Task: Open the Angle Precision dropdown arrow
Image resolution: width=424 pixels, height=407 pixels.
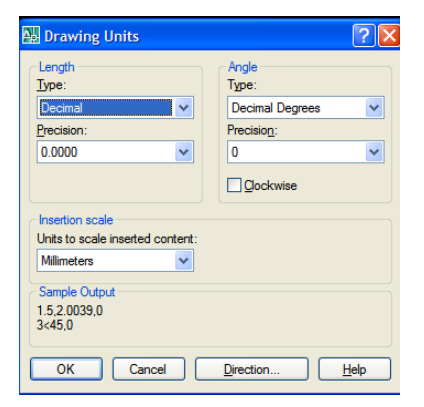Action: (374, 152)
